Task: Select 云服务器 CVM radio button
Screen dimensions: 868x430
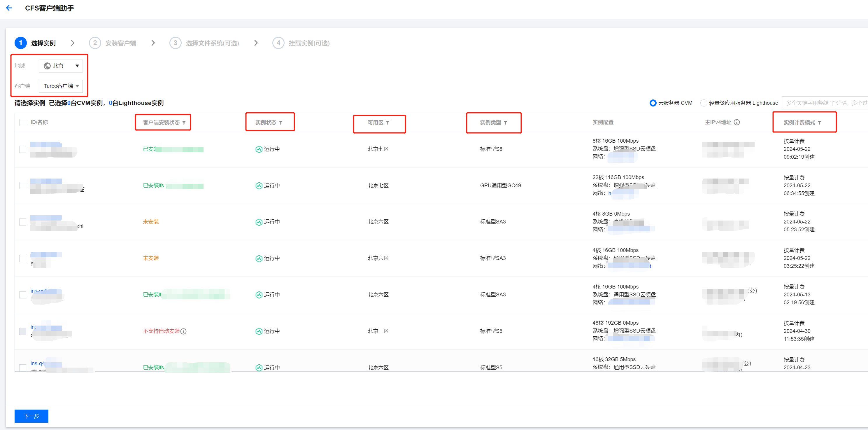Action: 653,103
